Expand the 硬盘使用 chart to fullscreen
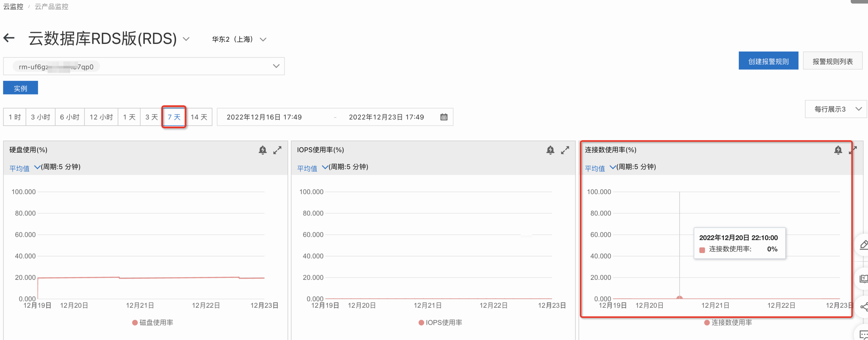Image resolution: width=868 pixels, height=340 pixels. coord(277,150)
